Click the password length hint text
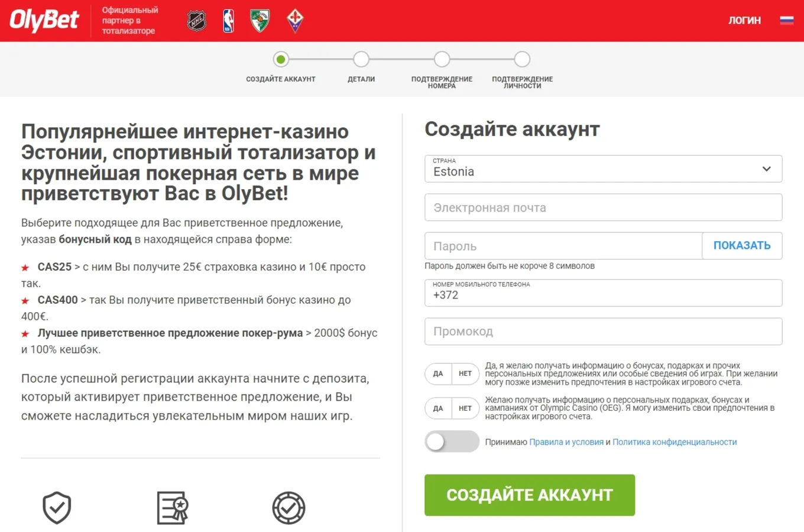The image size is (804, 532). pyautogui.click(x=510, y=266)
